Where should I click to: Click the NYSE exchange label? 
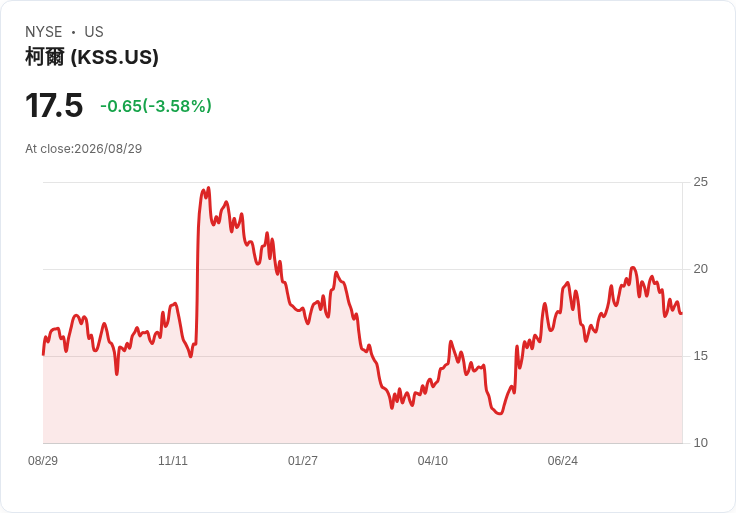point(44,32)
